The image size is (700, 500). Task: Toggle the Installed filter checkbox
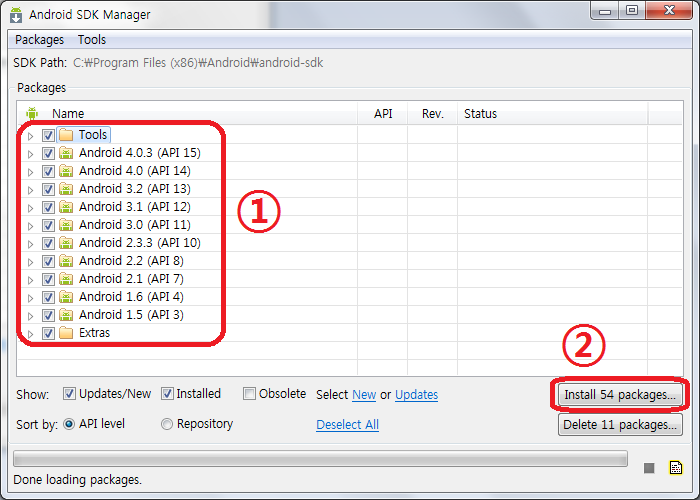pos(167,394)
